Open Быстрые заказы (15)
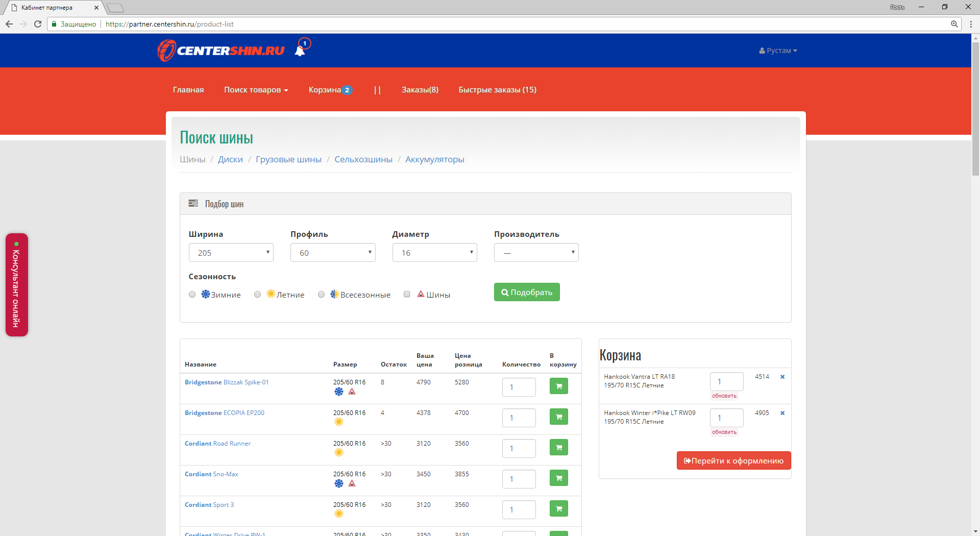This screenshot has width=980, height=536. 498,90
